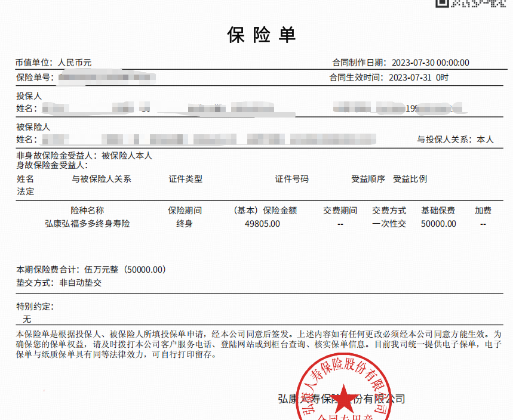Click the 受益顺序 column header

point(368,179)
